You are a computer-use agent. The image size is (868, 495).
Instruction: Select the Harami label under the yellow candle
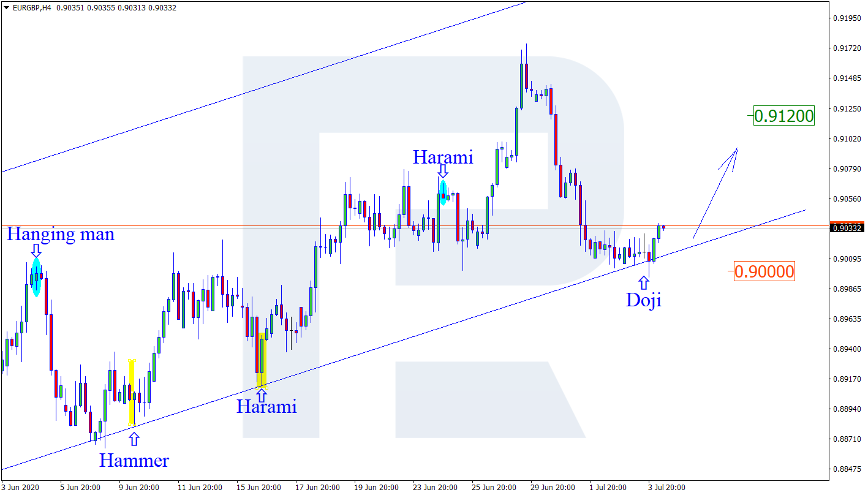coord(266,406)
